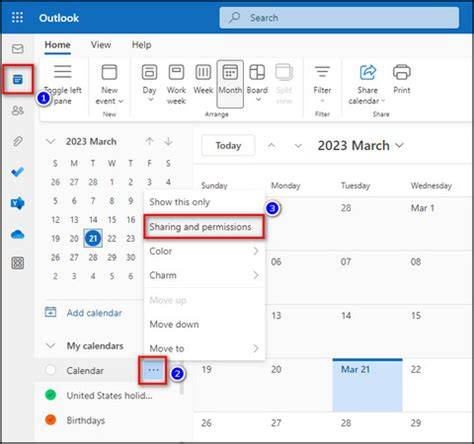The height and width of the screenshot is (444, 474).
Task: Toggle the Calendar checkbox under My calendars
Action: [50, 370]
